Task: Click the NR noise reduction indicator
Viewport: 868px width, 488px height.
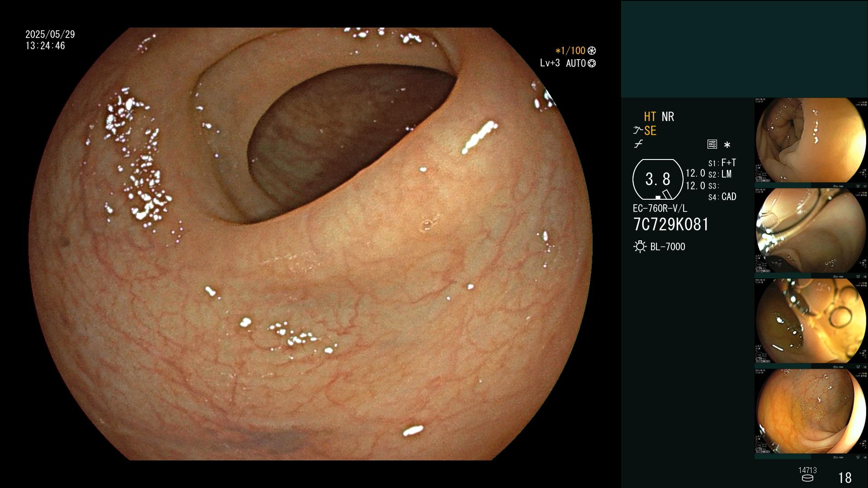Action: pyautogui.click(x=668, y=117)
